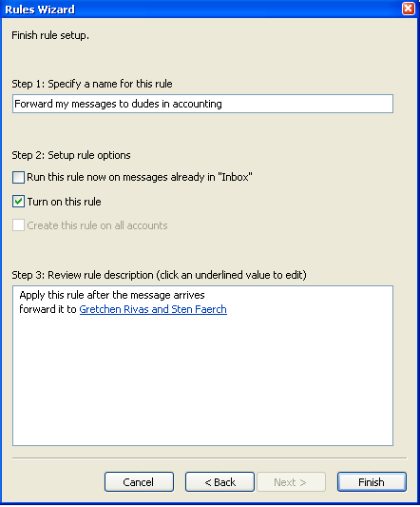Click the "forward it to" text in the description
The image size is (420, 507).
coord(48,309)
